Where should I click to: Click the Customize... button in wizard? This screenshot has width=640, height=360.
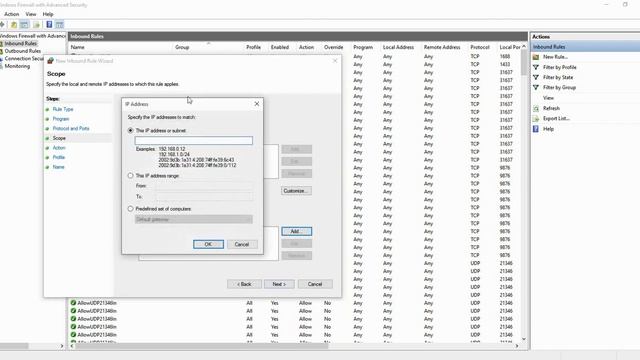point(296,191)
